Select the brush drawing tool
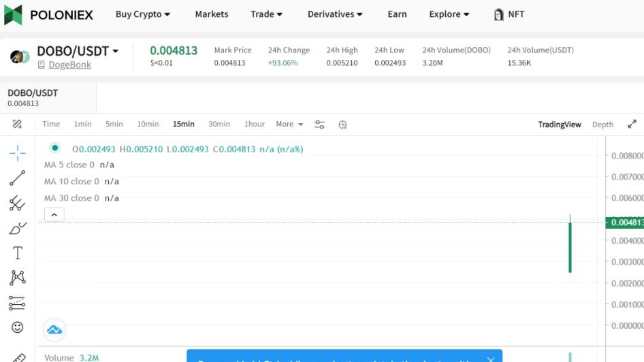 tap(18, 228)
